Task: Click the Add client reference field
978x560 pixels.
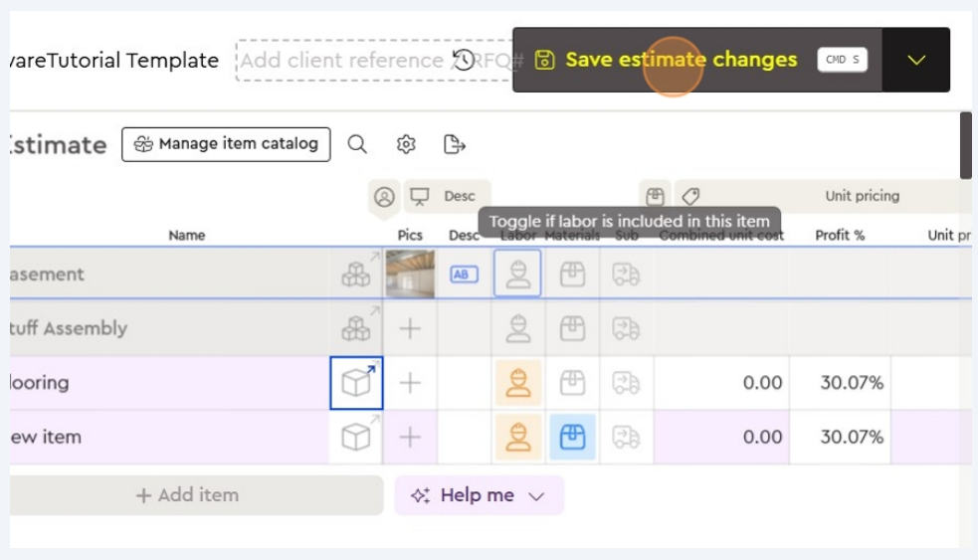Action: [x=341, y=60]
